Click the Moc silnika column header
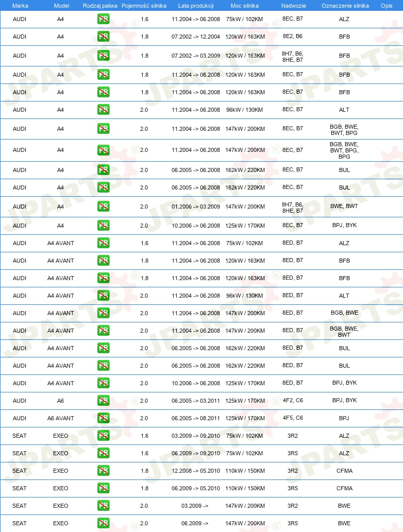403x532 pixels. tap(244, 6)
